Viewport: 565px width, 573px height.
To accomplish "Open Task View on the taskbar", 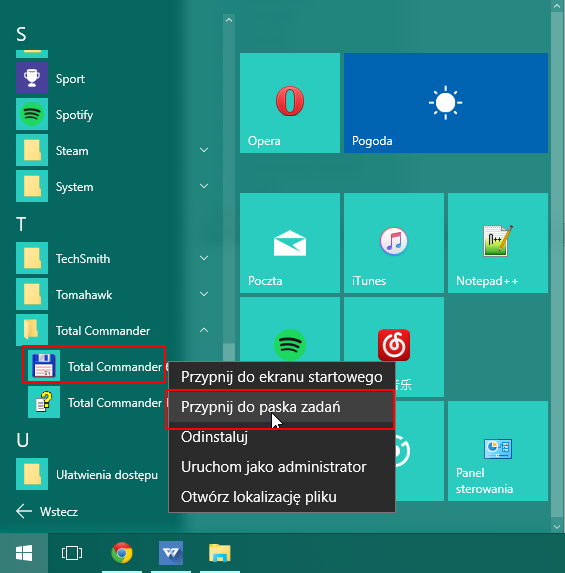I will click(x=72, y=553).
